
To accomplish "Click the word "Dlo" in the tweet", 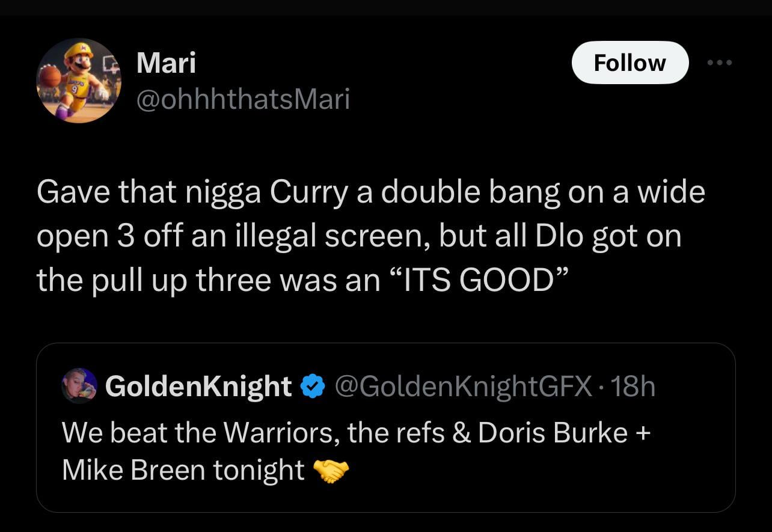I will 559,236.
